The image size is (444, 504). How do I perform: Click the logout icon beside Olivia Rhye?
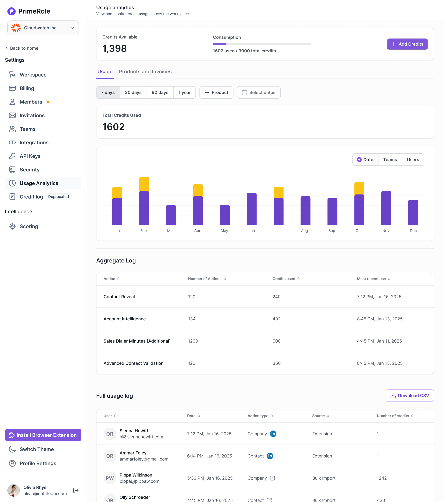coord(76,490)
